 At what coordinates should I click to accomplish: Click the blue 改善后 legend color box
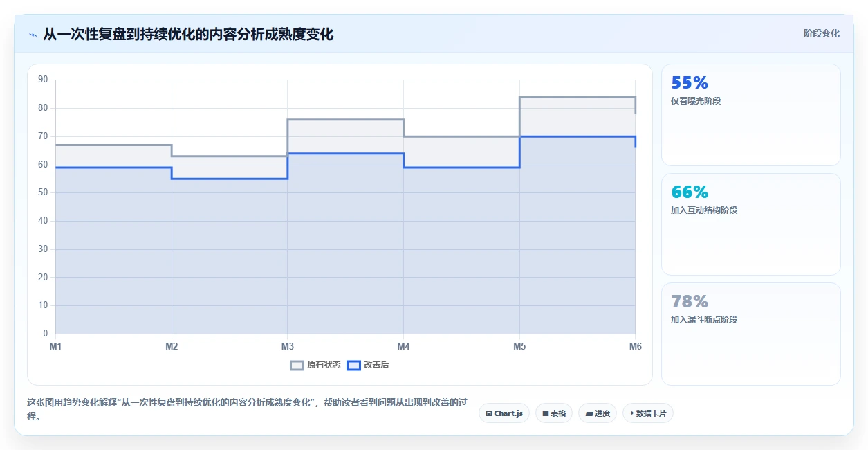(353, 365)
